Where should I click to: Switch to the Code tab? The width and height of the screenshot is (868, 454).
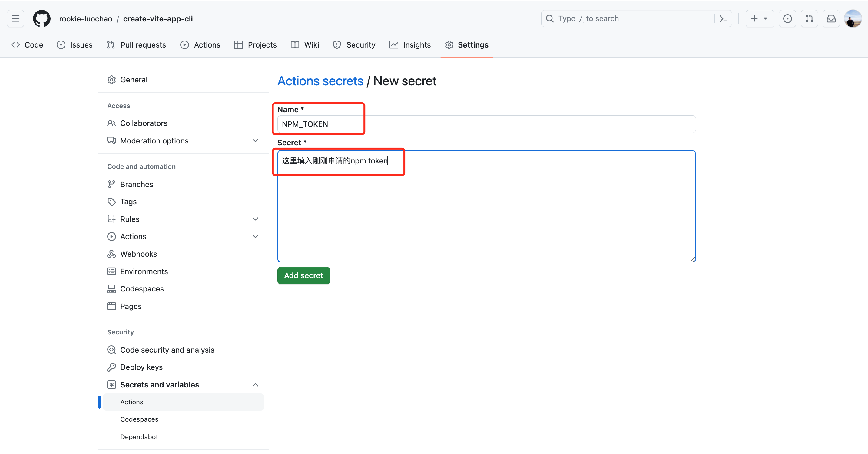27,45
